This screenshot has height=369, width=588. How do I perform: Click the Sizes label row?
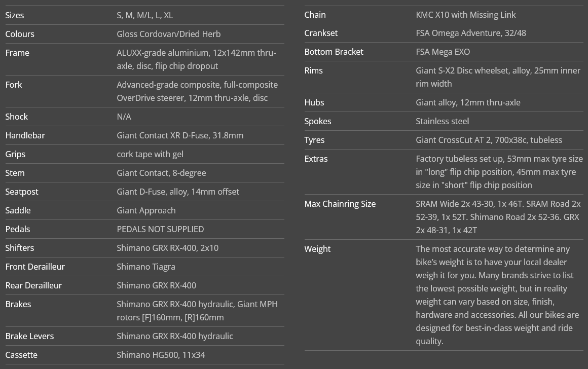(x=145, y=15)
